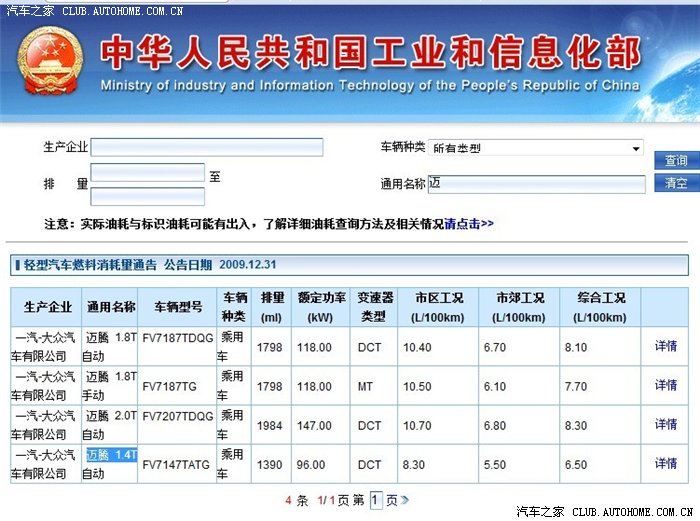Image resolution: width=700 pixels, height=521 pixels.
Task: Click the lower 排量 input field
Action: [x=147, y=196]
